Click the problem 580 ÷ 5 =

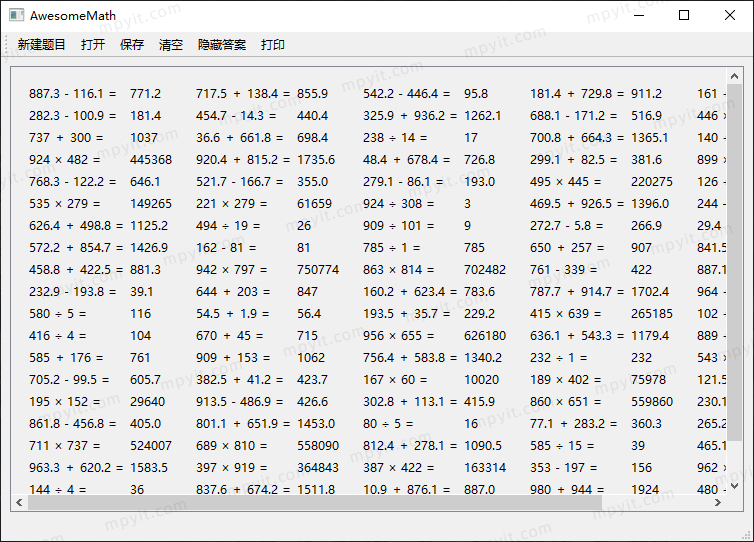click(x=58, y=314)
